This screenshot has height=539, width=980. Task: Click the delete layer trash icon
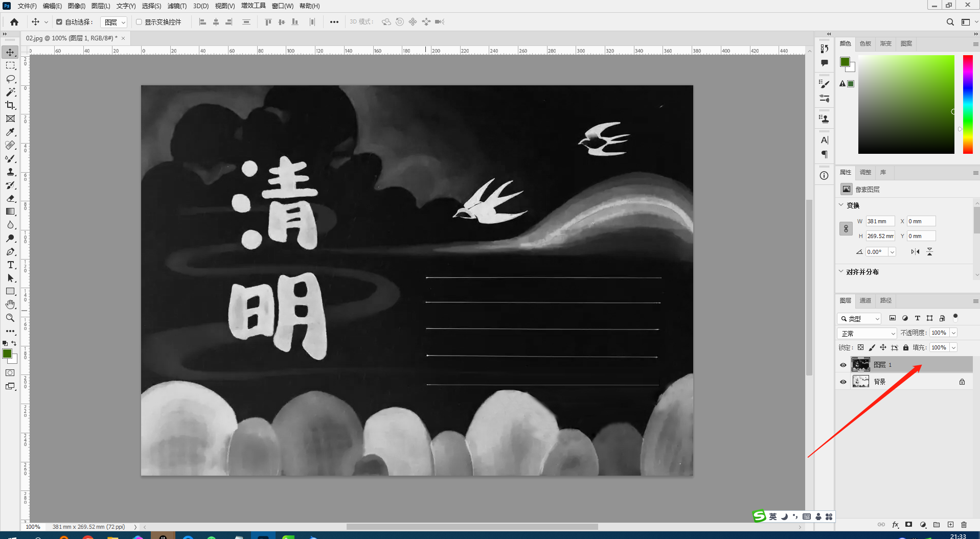click(x=964, y=525)
